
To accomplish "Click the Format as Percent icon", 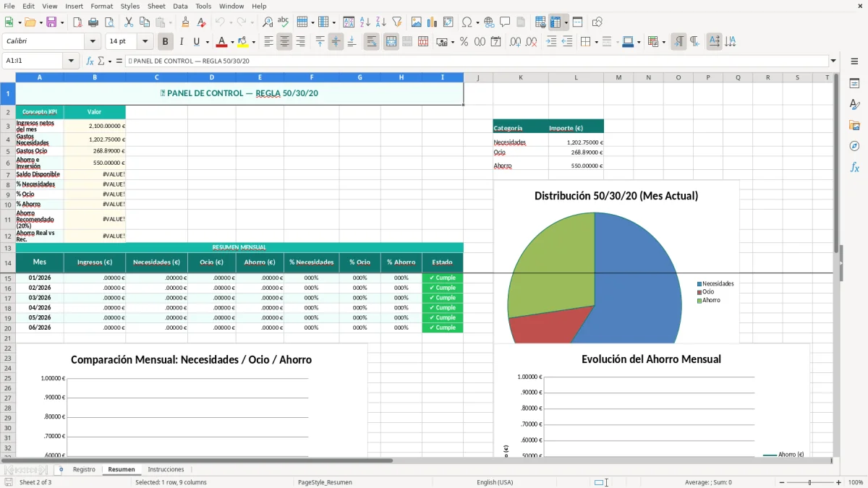I will [x=464, y=42].
